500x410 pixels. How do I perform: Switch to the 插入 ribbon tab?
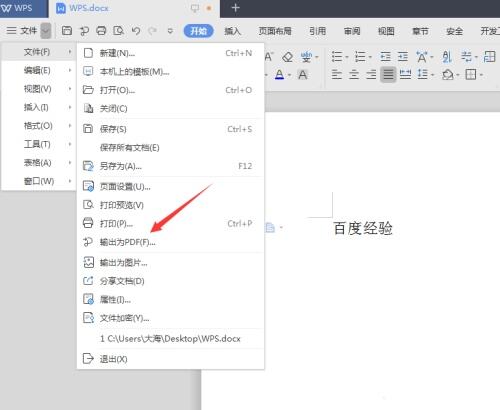point(232,31)
